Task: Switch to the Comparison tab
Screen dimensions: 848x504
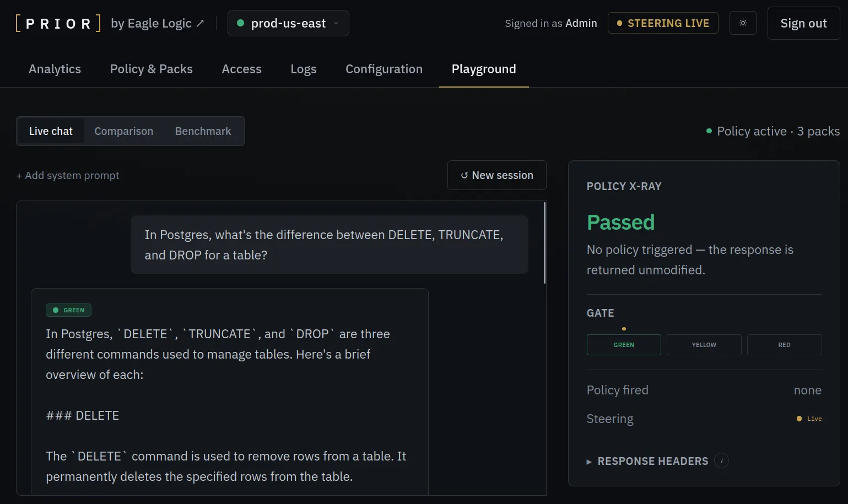Action: coord(124,131)
